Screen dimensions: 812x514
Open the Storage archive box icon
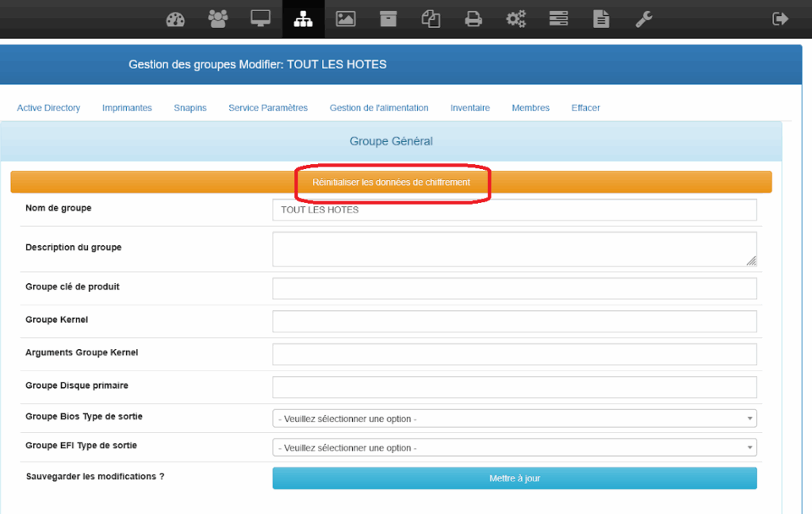[x=388, y=19]
